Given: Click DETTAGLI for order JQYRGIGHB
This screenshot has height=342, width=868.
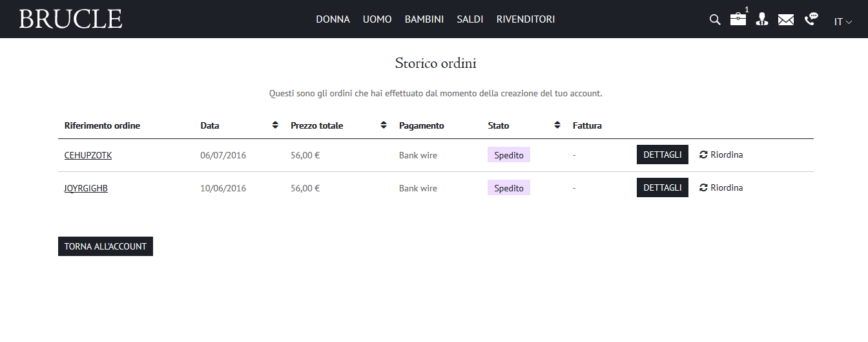Looking at the screenshot, I should 662,187.
